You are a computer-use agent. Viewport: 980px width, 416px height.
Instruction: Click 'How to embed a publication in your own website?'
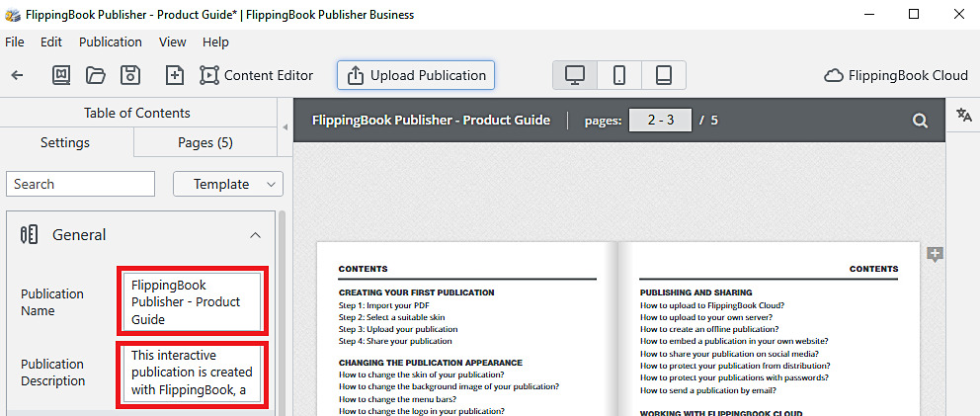point(734,341)
